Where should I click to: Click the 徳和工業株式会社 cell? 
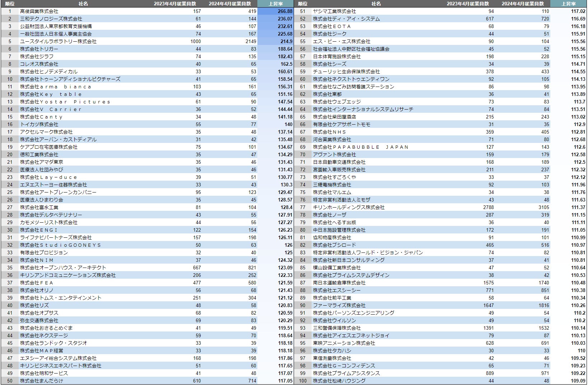point(39,154)
